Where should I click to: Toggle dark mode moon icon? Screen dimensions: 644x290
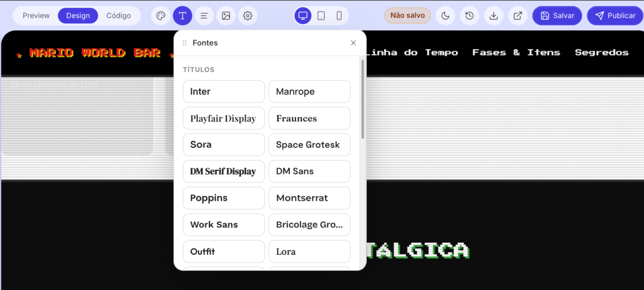pyautogui.click(x=445, y=16)
